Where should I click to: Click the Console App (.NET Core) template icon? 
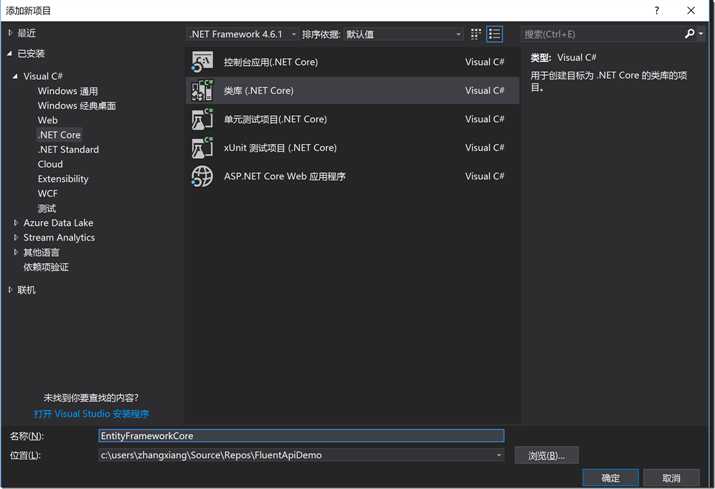tap(202, 62)
